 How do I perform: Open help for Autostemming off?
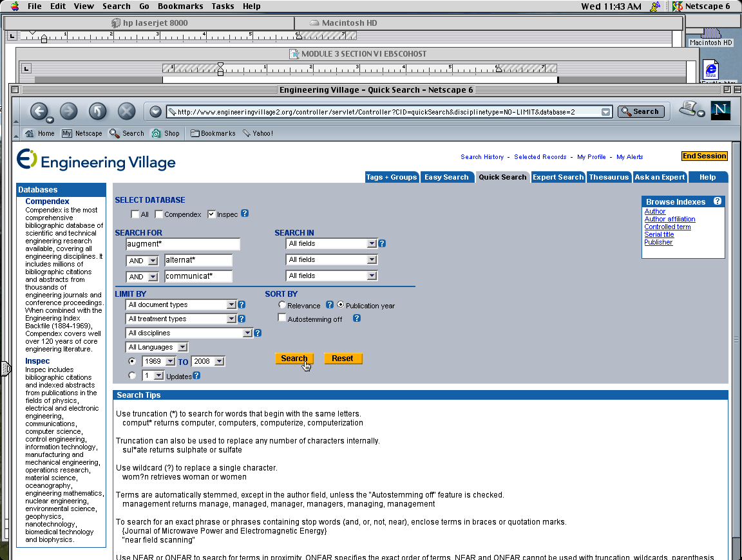357,319
